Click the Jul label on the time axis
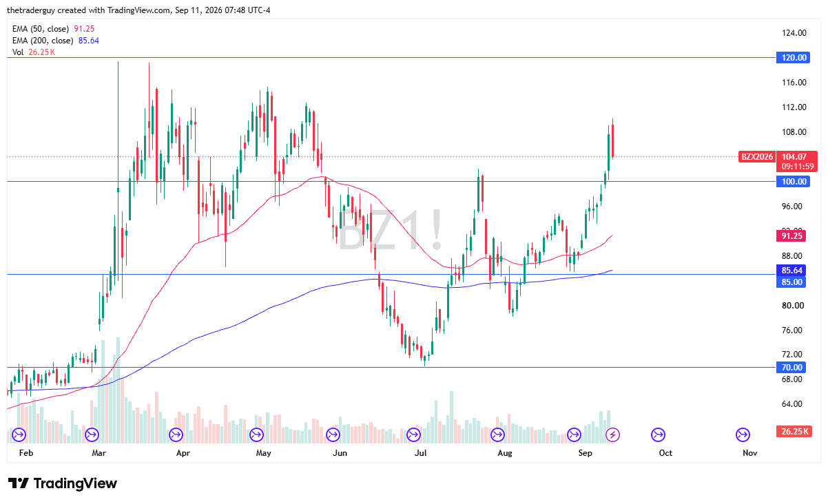828x504 pixels. (421, 453)
